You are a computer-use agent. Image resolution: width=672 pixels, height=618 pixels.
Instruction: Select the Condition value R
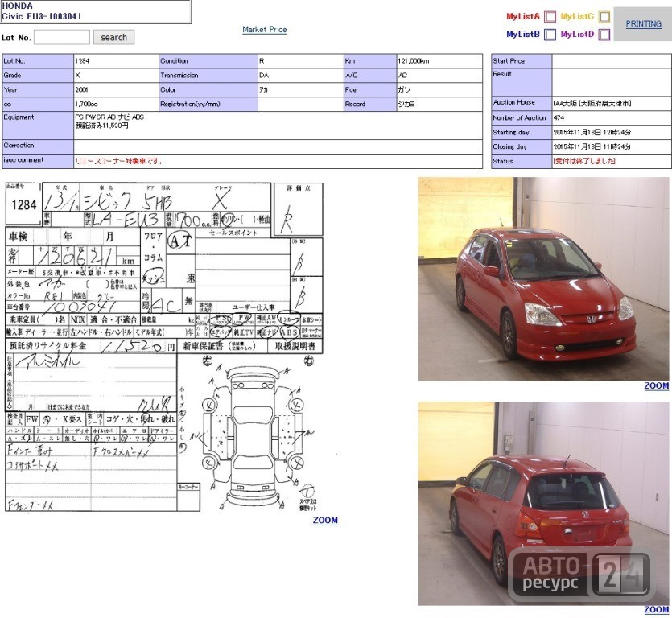tap(262, 61)
